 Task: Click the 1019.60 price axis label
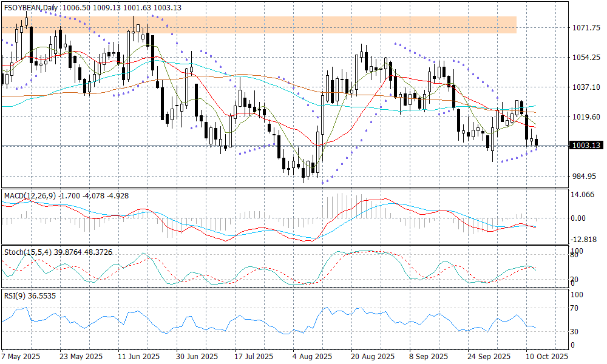pos(586,117)
